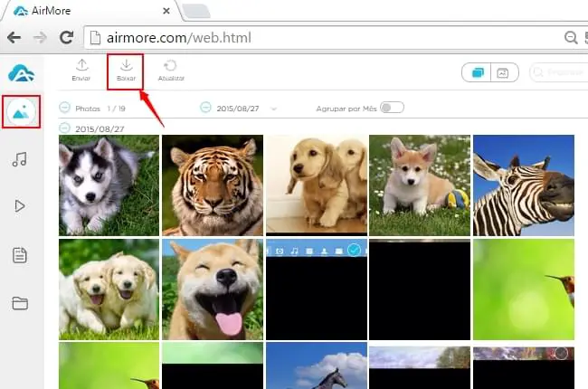Open the Photos section in the sidebar
This screenshot has width=588, height=389.
coord(22,112)
